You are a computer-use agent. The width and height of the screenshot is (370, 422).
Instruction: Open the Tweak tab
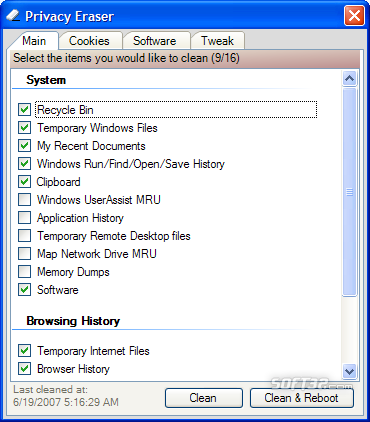[217, 41]
